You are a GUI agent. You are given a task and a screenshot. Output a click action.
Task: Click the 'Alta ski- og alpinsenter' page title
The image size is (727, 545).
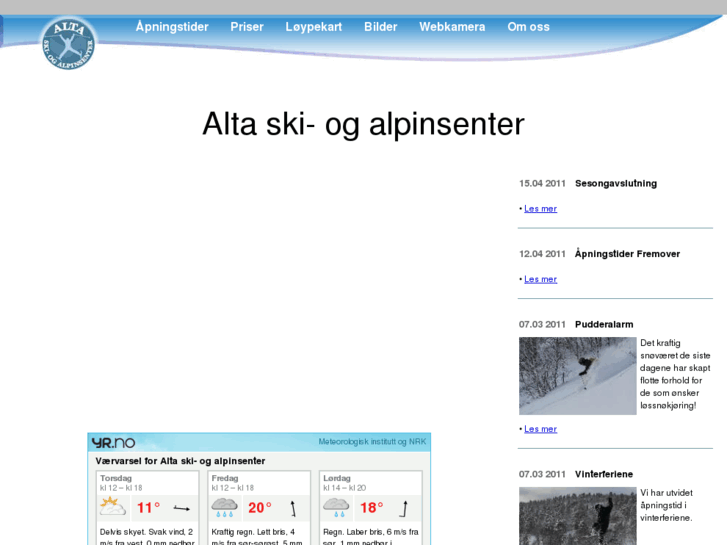pyautogui.click(x=363, y=124)
